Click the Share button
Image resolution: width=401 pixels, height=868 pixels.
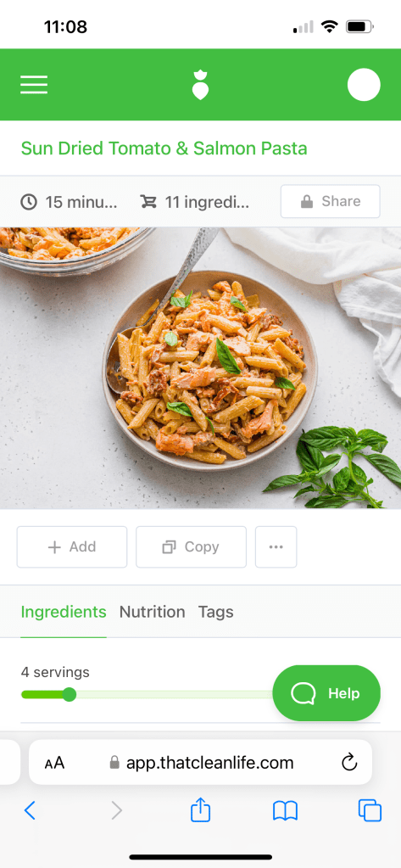pyautogui.click(x=330, y=201)
